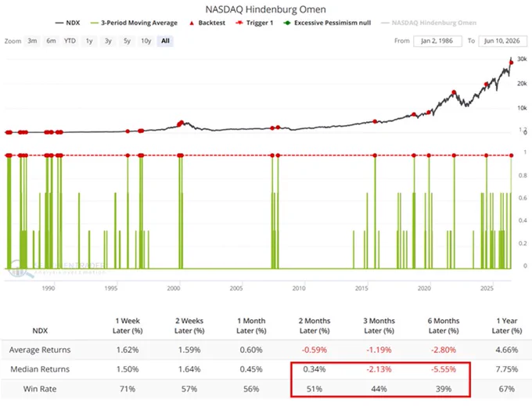This screenshot has height=406, width=532.
Task: Click the Average Returns row label
Action: (x=40, y=350)
